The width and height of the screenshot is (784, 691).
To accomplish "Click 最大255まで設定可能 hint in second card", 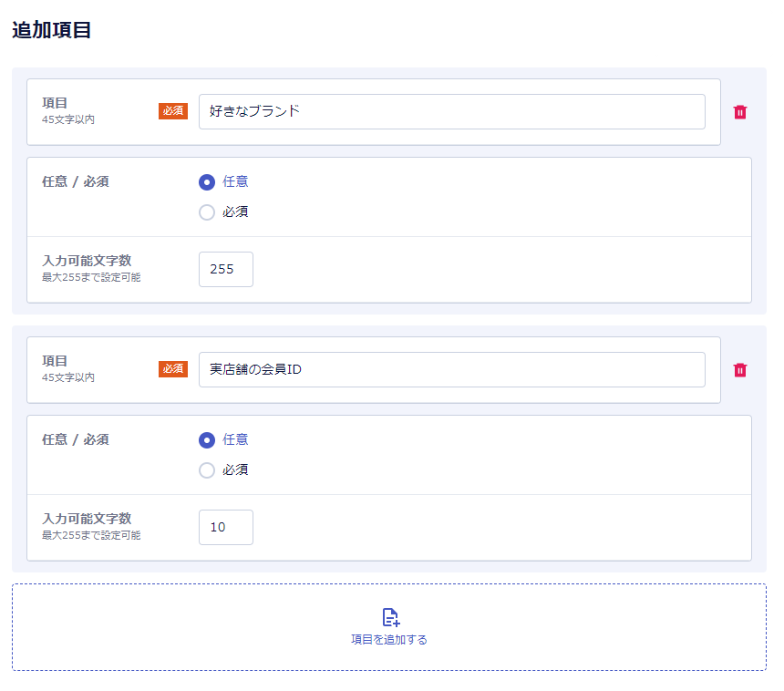I will coord(91,535).
